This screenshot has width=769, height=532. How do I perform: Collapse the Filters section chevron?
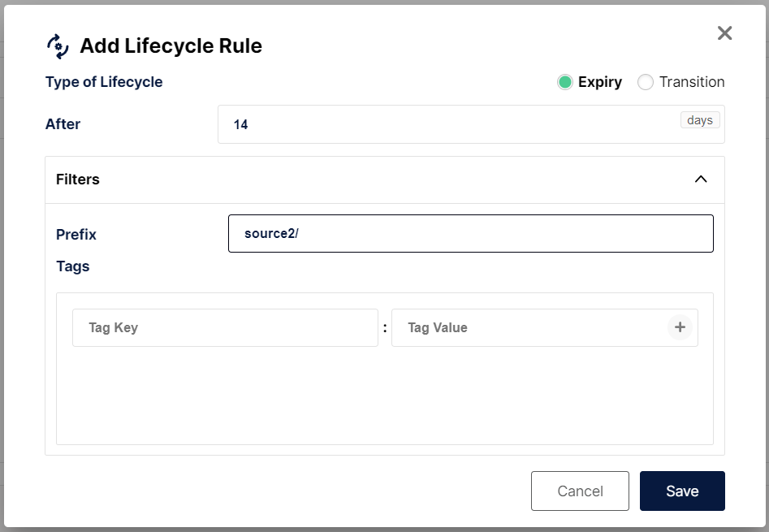tap(701, 179)
